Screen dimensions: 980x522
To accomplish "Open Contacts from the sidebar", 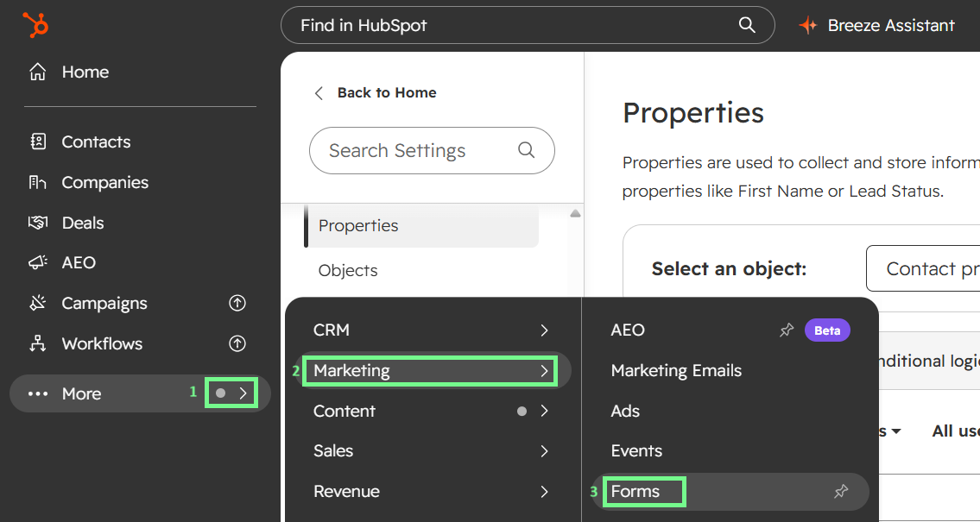I will coord(96,142).
